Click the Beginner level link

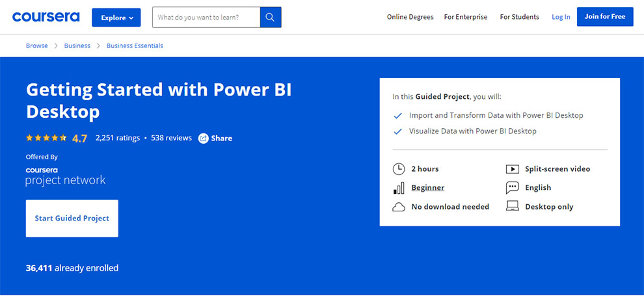coord(428,187)
